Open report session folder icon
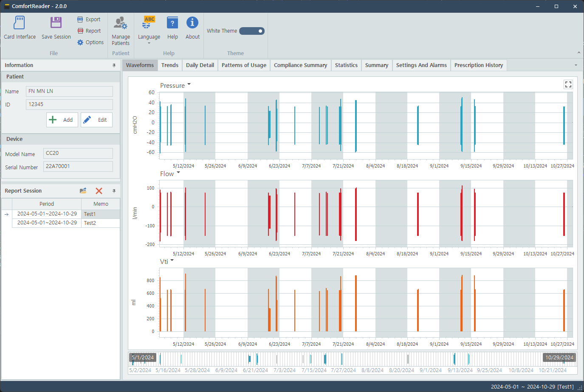Image resolution: width=584 pixels, height=392 pixels. click(x=83, y=191)
